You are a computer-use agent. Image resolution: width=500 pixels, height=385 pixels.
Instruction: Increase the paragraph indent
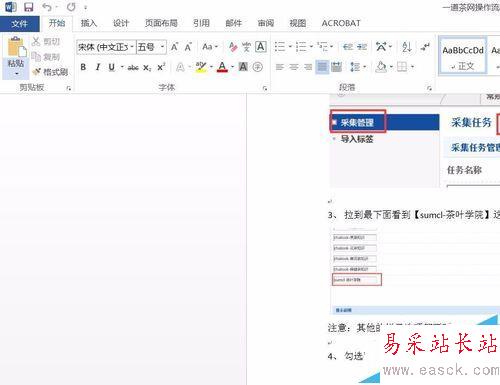[x=362, y=47]
